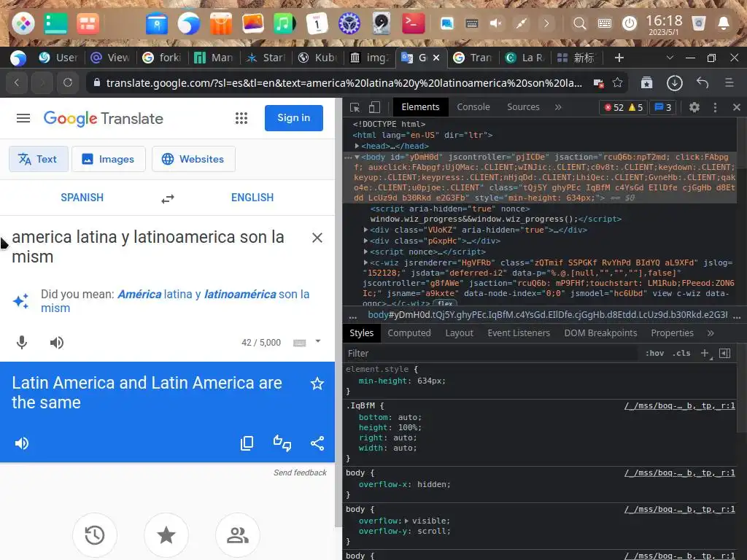Close the DevTools panel
747x560 pixels.
click(x=737, y=107)
